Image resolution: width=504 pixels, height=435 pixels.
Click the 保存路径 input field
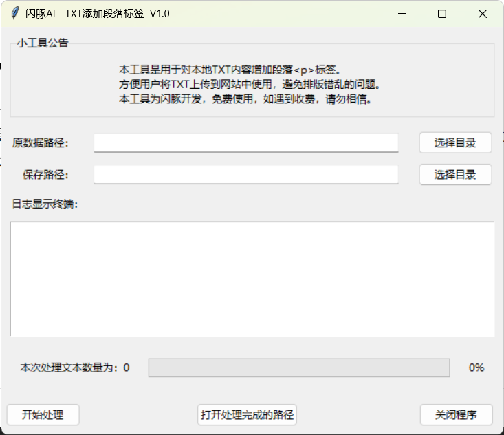coord(246,175)
